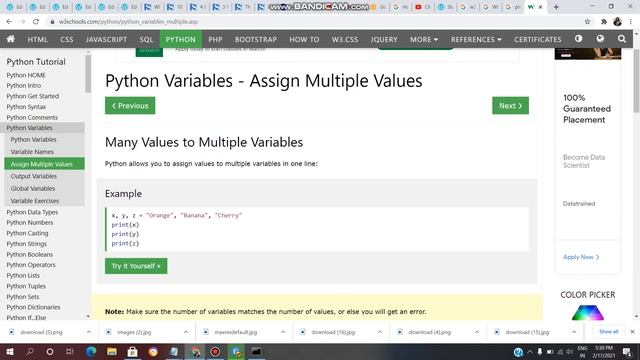Image resolution: width=640 pixels, height=360 pixels.
Task: Go to the Previous chapter
Action: [x=130, y=106]
